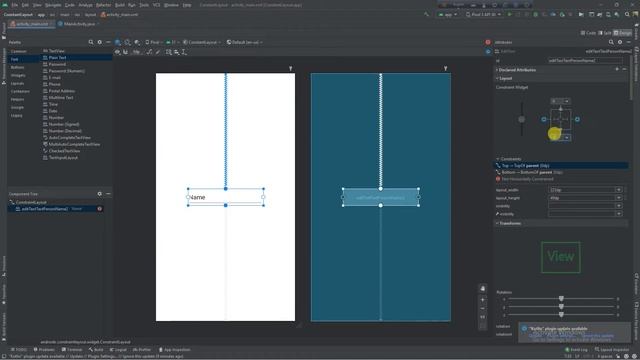Open Component Tree settings gear
Viewport: 640px width, 360px height.
pos(100,194)
